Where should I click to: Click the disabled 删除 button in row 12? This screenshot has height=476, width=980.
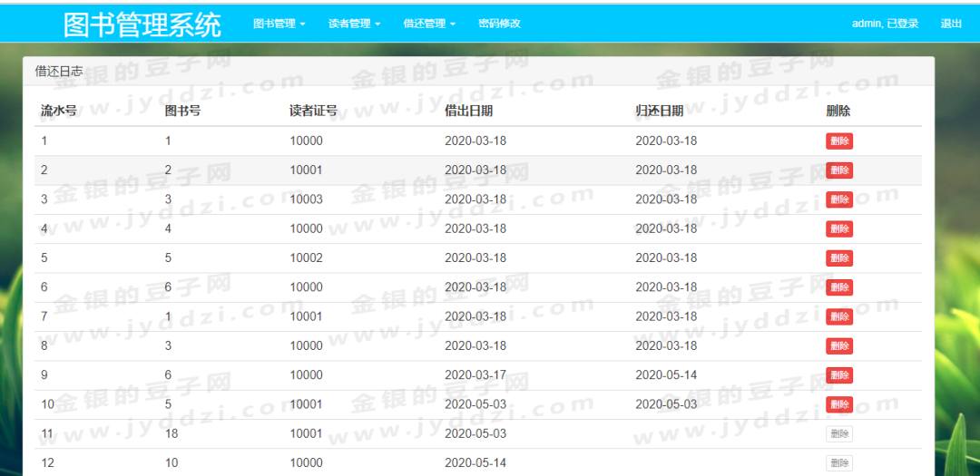(x=839, y=463)
